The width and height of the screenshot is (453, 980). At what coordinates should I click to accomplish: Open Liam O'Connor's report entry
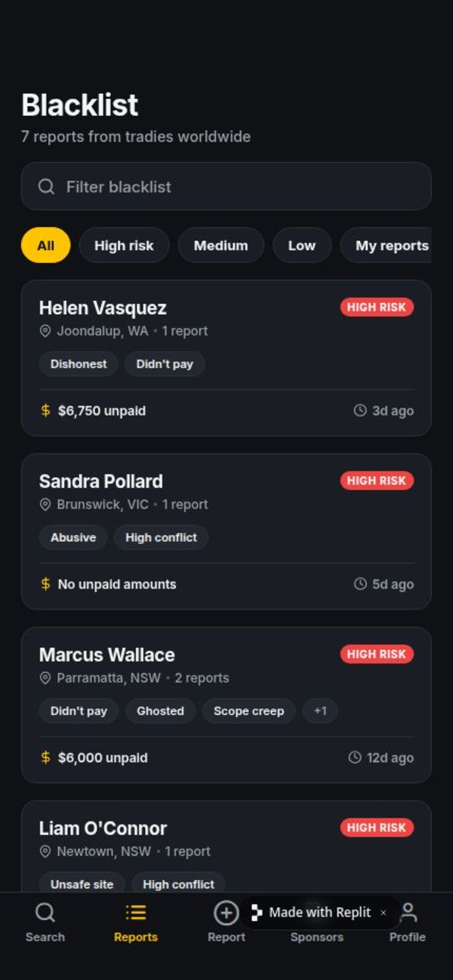[x=226, y=846]
